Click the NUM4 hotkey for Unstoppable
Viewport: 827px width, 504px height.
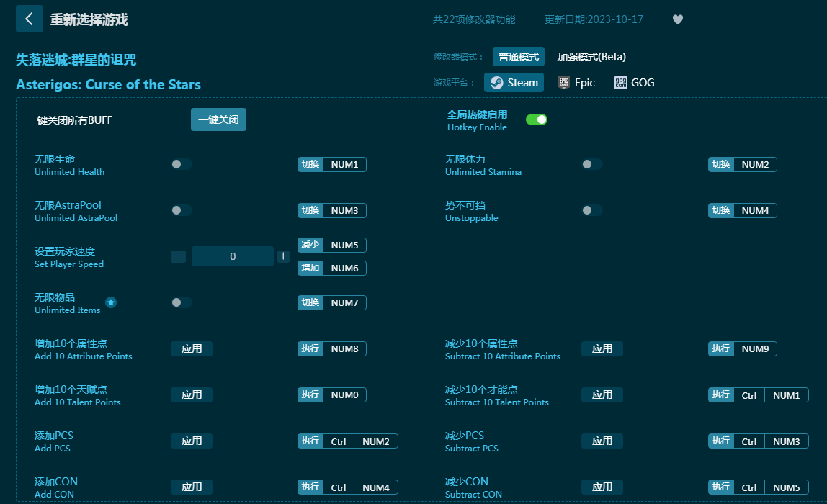[x=743, y=210]
